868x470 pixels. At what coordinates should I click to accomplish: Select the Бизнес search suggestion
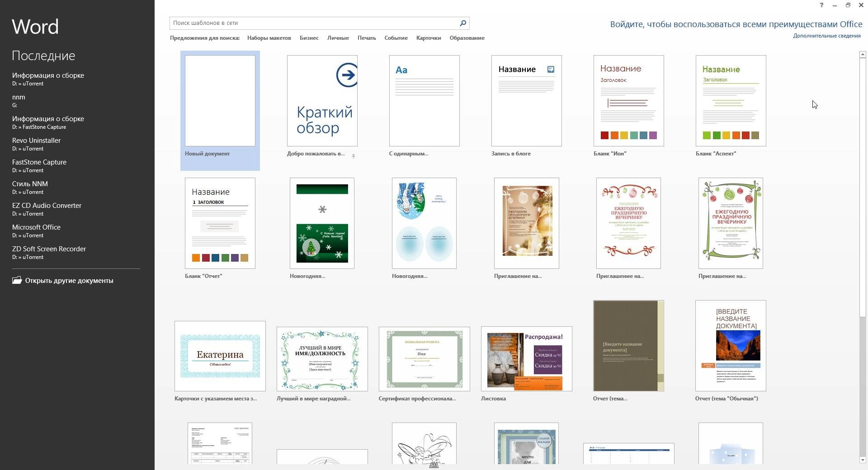tap(309, 38)
